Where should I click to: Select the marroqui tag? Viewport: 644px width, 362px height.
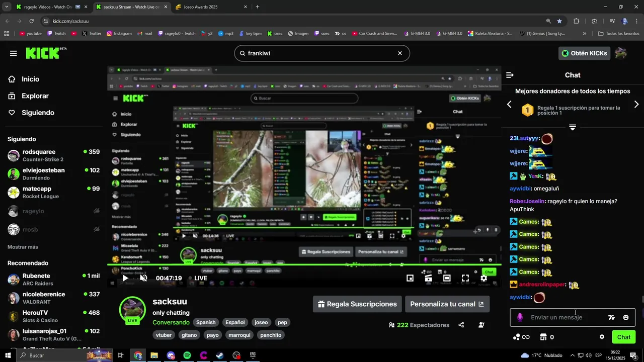(239, 335)
